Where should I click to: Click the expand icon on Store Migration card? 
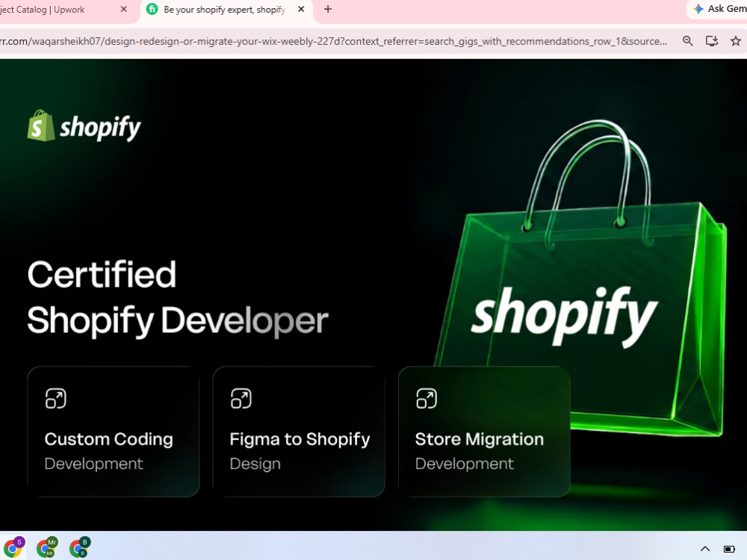(x=427, y=399)
